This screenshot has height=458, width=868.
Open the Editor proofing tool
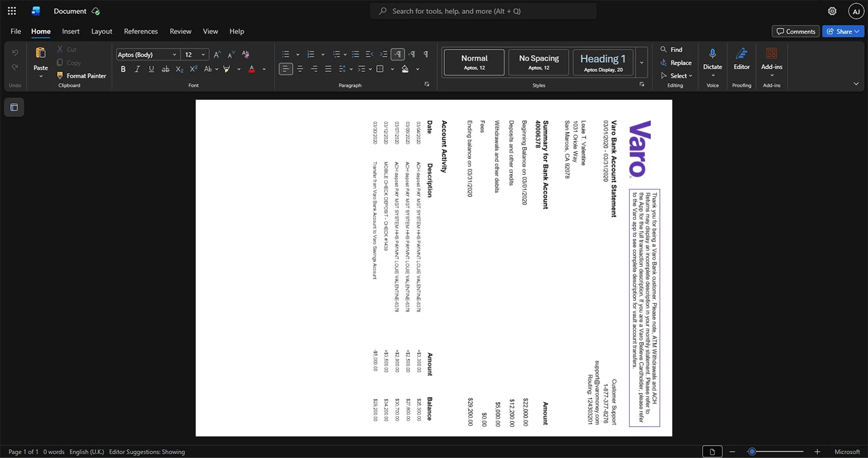click(742, 58)
